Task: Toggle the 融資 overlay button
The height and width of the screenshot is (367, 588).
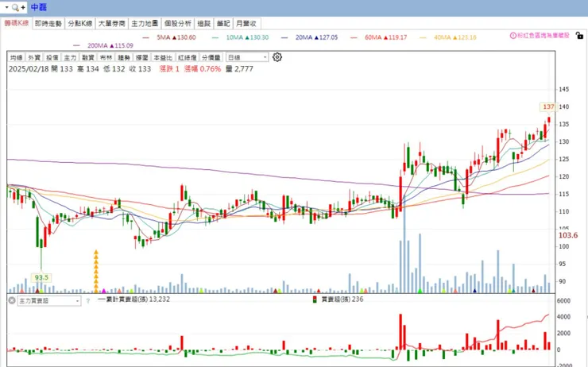Action: [x=88, y=57]
